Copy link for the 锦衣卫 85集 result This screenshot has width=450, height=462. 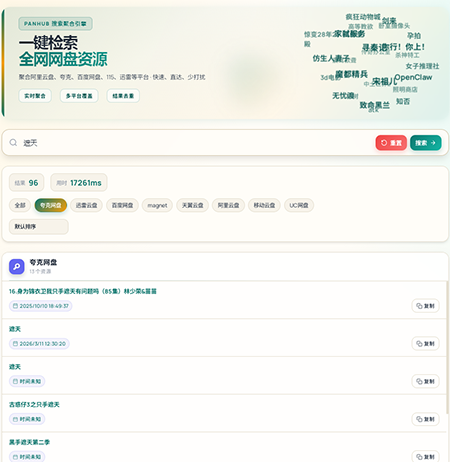coord(425,306)
